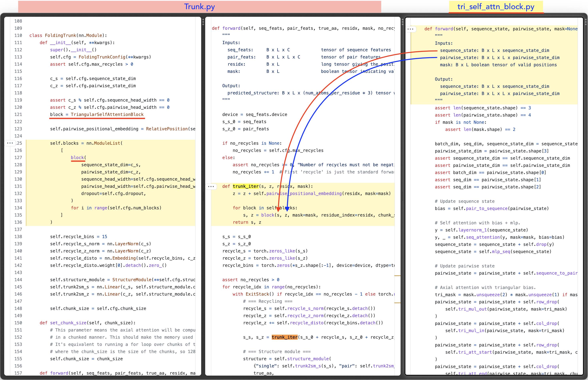The width and height of the screenshot is (588, 380).
Task: Click '# Axial attention with triangular bias.' comment
Action: pos(485,288)
